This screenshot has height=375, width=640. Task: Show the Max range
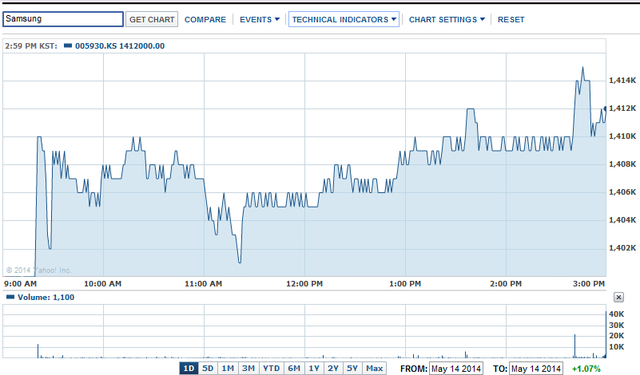(374, 368)
